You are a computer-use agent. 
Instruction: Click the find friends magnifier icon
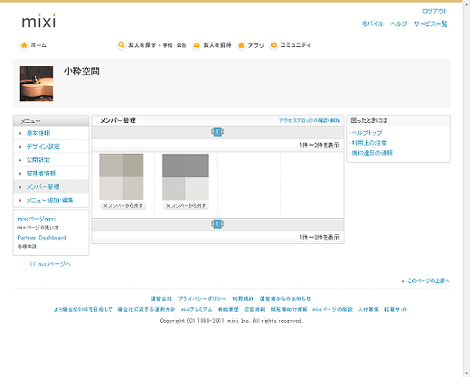(x=121, y=45)
